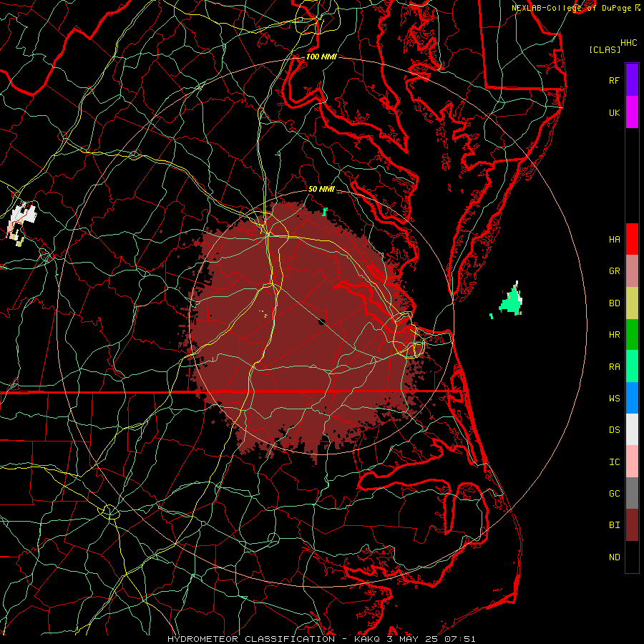Click the 'GR' legend label
Screen dimensions: 644x644
(614, 271)
